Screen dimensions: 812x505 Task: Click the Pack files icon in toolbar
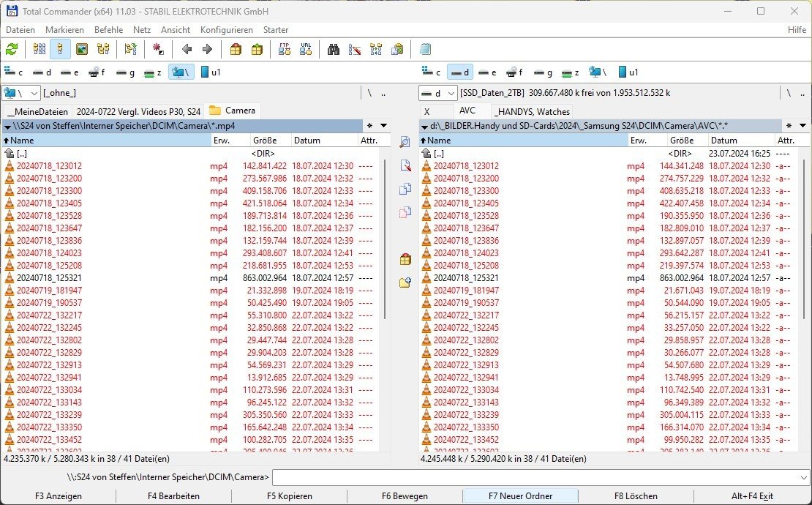(236, 50)
